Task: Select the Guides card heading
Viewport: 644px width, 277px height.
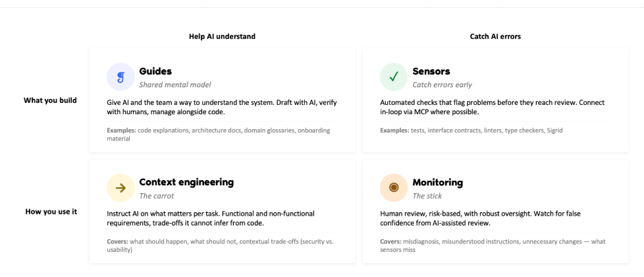Action: coord(155,71)
